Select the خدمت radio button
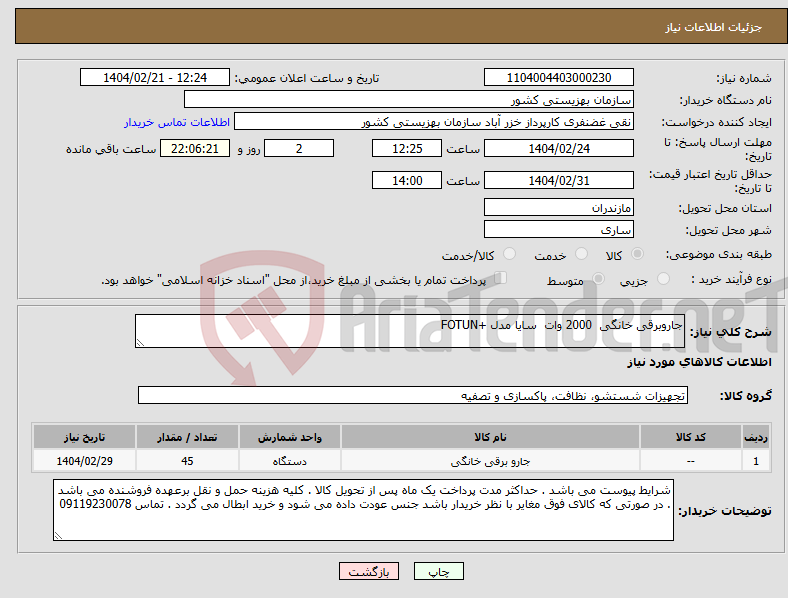Image resolution: width=788 pixels, height=598 pixels. click(x=581, y=254)
